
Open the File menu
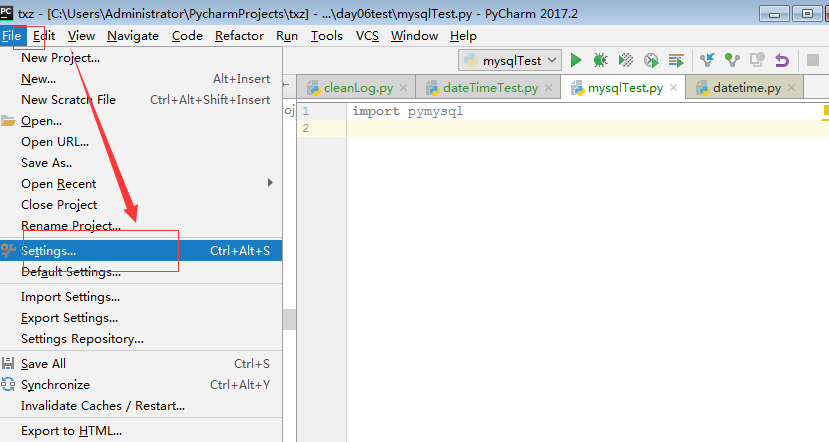11,36
